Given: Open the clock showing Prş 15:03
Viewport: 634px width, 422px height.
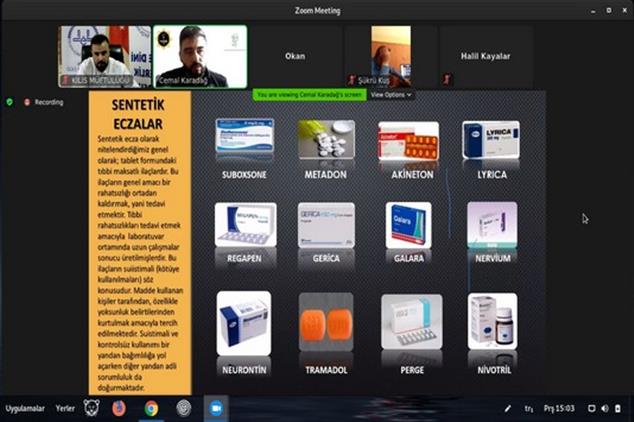Looking at the screenshot, I should (x=559, y=408).
